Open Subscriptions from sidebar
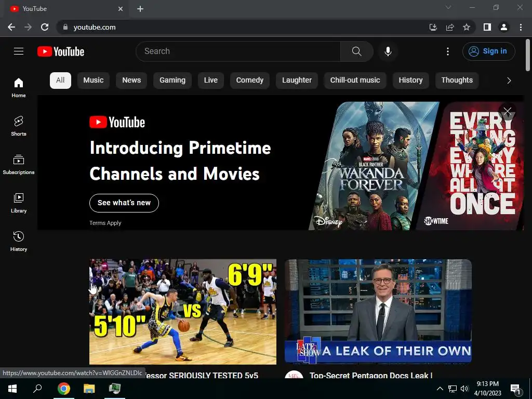 pyautogui.click(x=19, y=164)
